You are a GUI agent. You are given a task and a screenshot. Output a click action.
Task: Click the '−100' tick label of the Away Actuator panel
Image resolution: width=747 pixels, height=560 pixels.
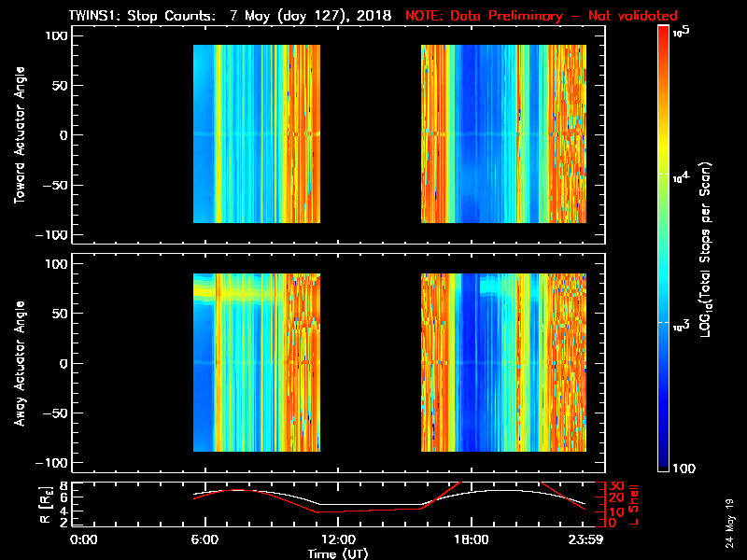(51, 463)
